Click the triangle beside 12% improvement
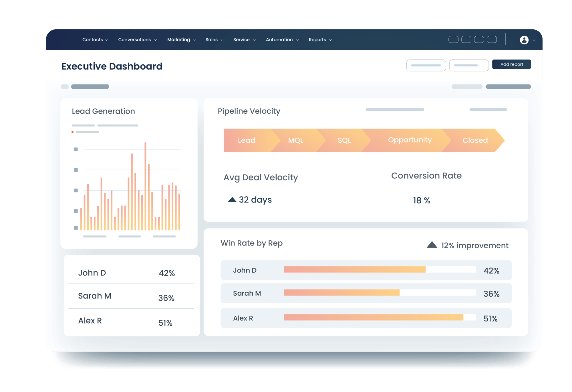The height and width of the screenshot is (392, 572). (432, 245)
